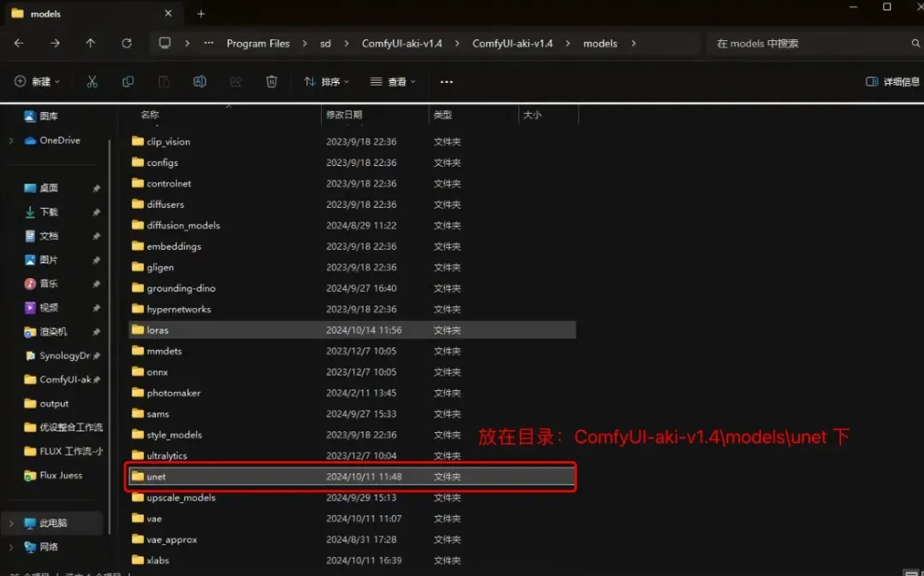Expand the OneDrive tree node
Viewport: 924px width, 576px height.
tap(10, 140)
